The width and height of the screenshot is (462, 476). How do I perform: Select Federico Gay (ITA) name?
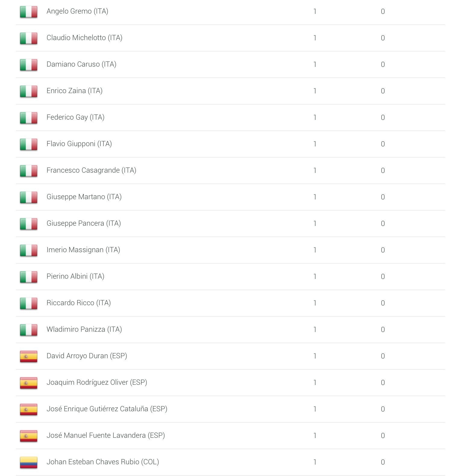pos(75,117)
